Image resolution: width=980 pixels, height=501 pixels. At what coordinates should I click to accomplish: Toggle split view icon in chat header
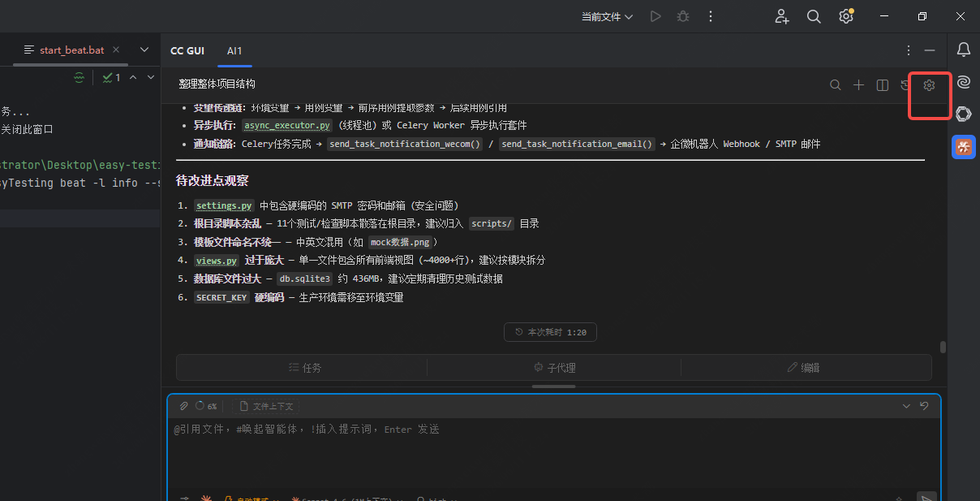tap(883, 85)
